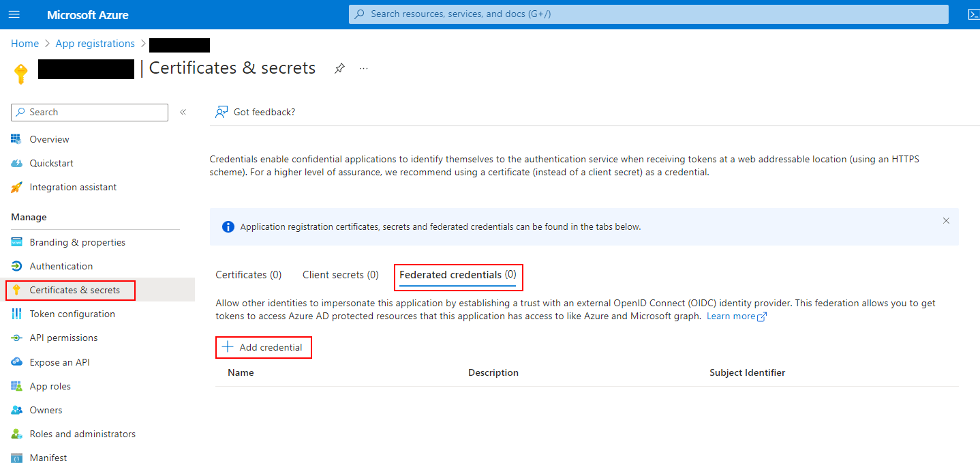Select the Federated credentials (0) tab

[458, 275]
